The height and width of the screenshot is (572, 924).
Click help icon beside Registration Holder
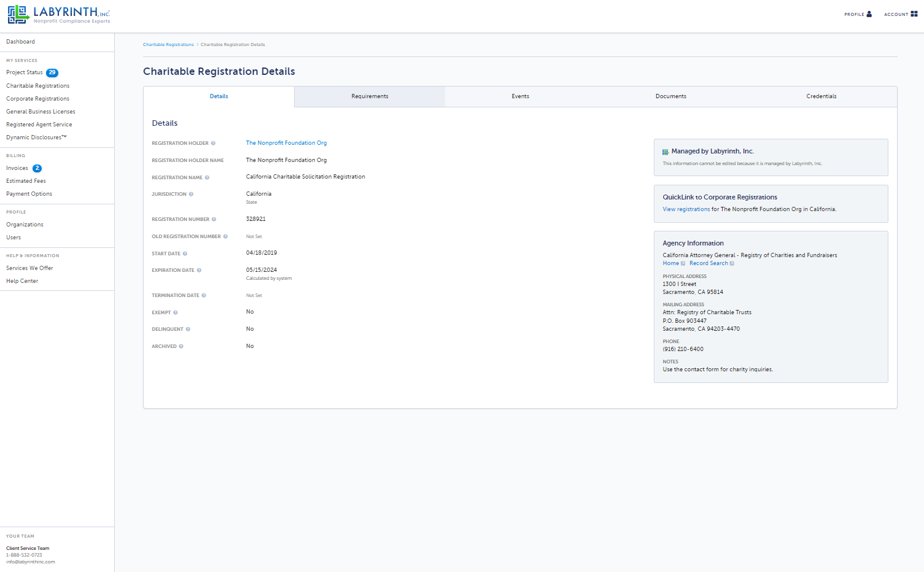213,143
